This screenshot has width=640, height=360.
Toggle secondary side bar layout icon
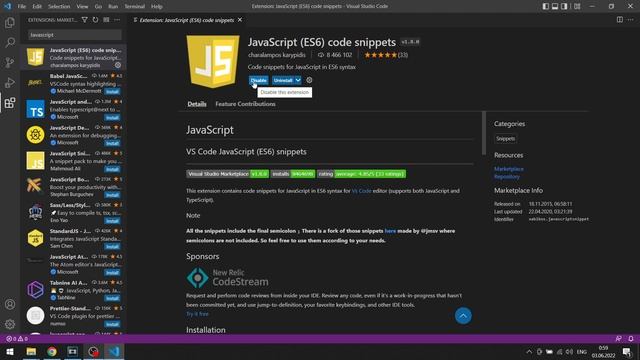click(x=564, y=6)
